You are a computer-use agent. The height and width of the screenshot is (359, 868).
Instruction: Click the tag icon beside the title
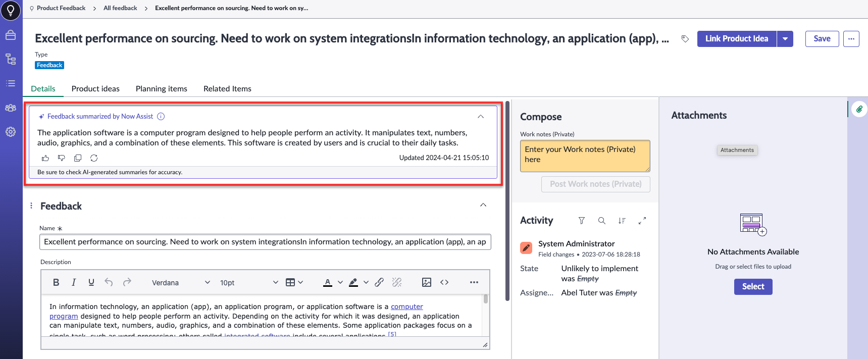tap(685, 39)
